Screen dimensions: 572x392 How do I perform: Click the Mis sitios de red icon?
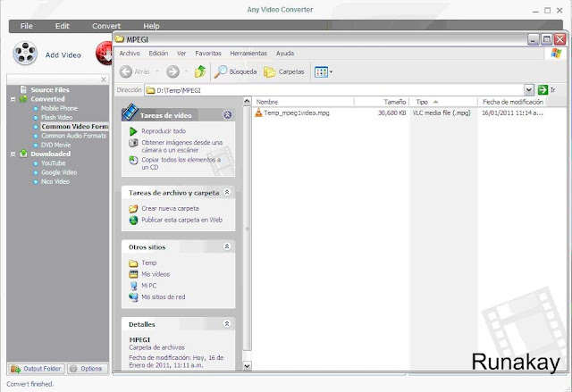coord(133,297)
